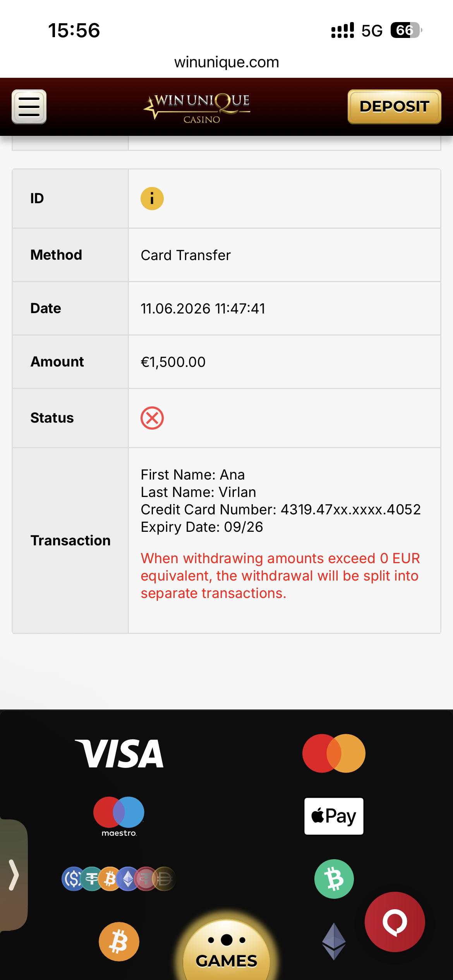The width and height of the screenshot is (453, 980).
Task: Open the hamburger menu
Action: pyautogui.click(x=29, y=107)
